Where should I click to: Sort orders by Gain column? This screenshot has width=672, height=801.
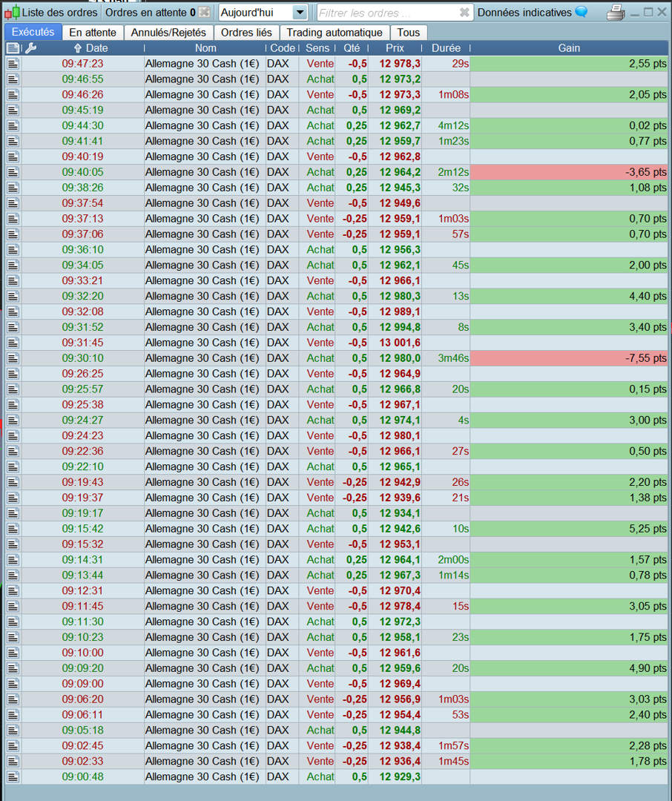click(x=569, y=48)
